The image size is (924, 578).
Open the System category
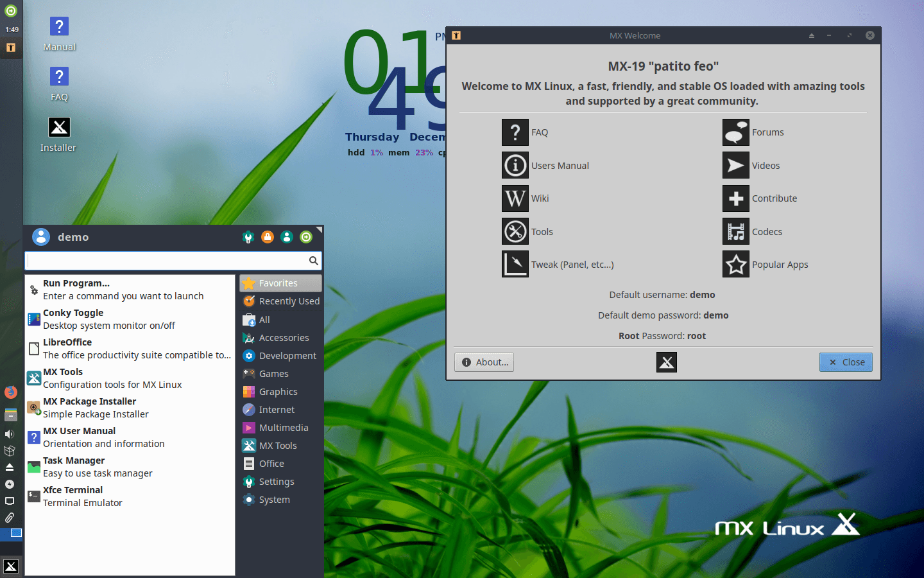pyautogui.click(x=281, y=499)
